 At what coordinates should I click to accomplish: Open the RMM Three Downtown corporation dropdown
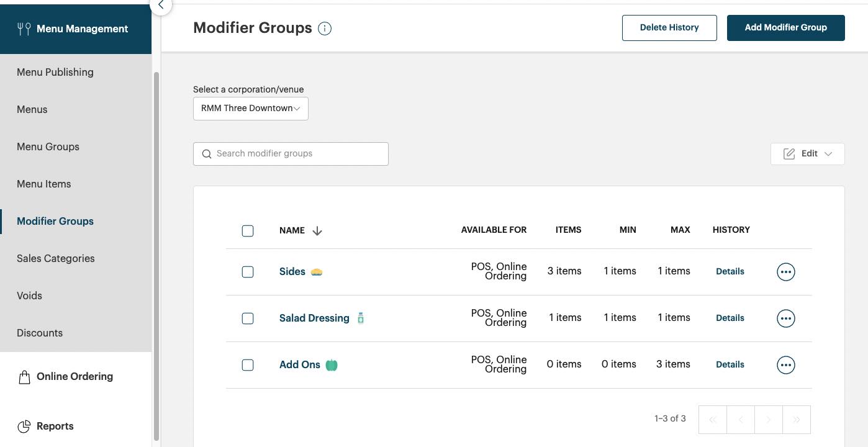click(x=250, y=108)
